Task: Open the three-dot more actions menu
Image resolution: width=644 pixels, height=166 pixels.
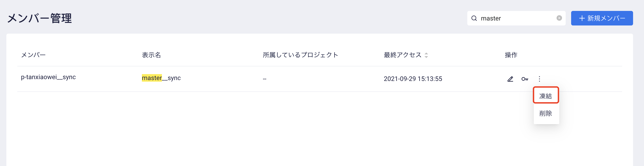Action: click(539, 79)
